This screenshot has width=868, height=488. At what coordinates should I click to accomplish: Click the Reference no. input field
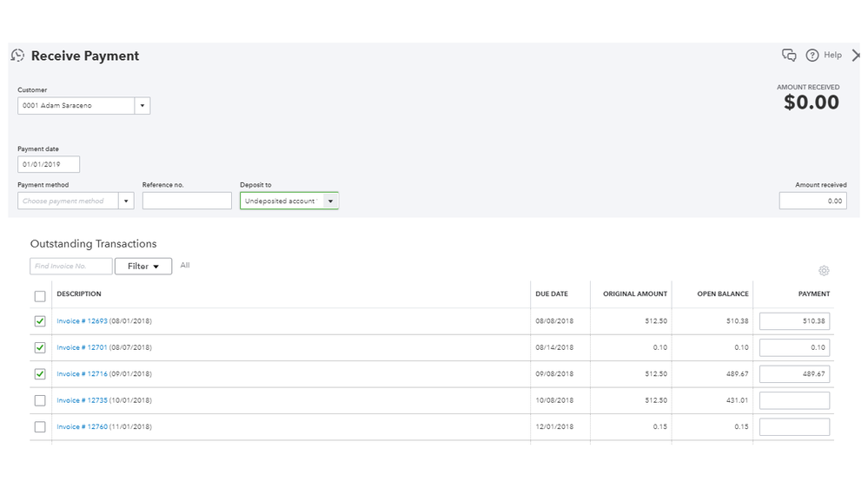(187, 201)
